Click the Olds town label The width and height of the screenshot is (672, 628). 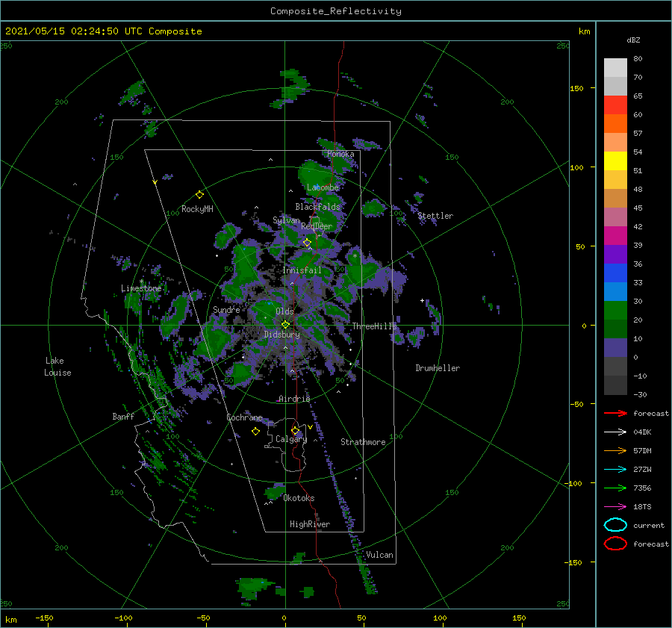click(x=284, y=311)
